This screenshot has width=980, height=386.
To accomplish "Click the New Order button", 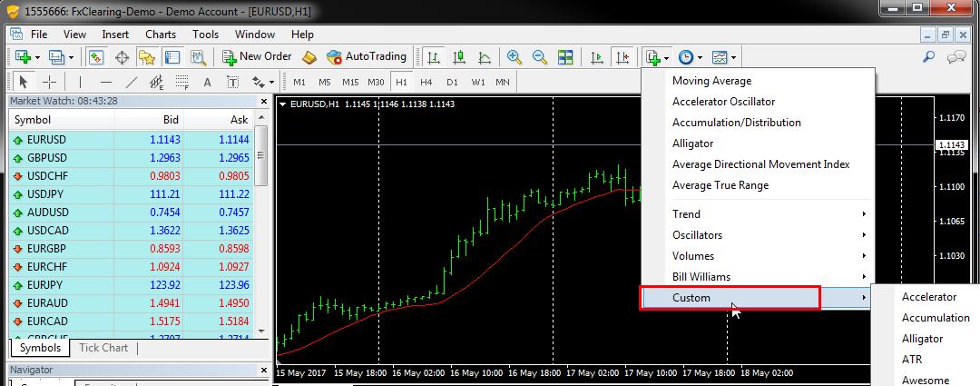I will pos(257,56).
